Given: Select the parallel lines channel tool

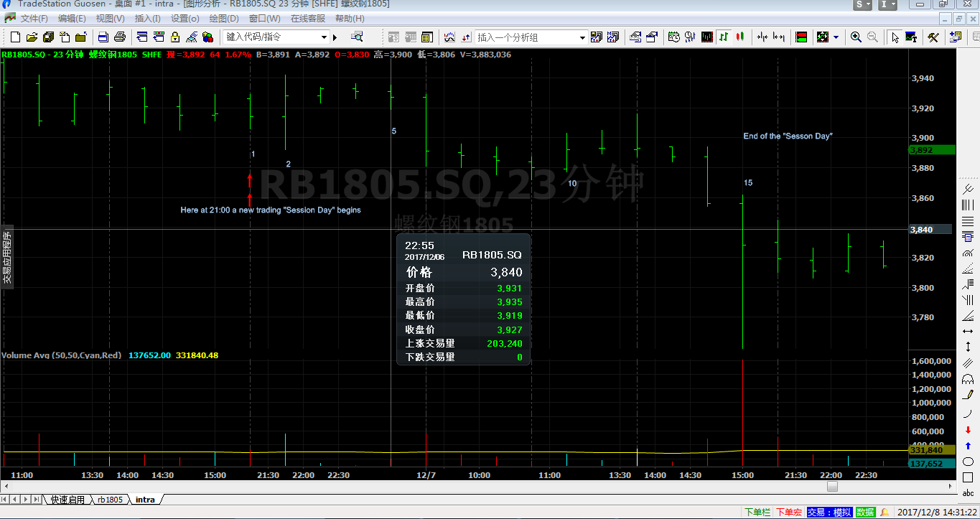Looking at the screenshot, I should [x=968, y=363].
